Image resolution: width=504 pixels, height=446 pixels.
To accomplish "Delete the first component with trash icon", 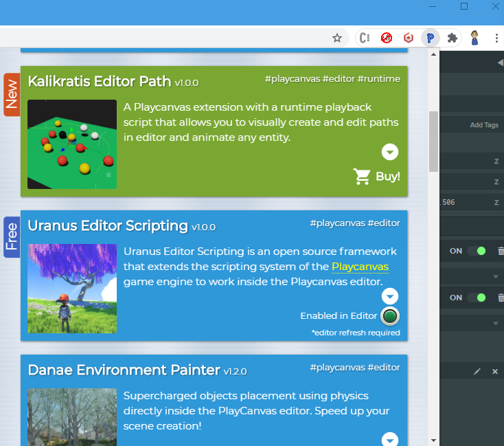I will point(501,251).
